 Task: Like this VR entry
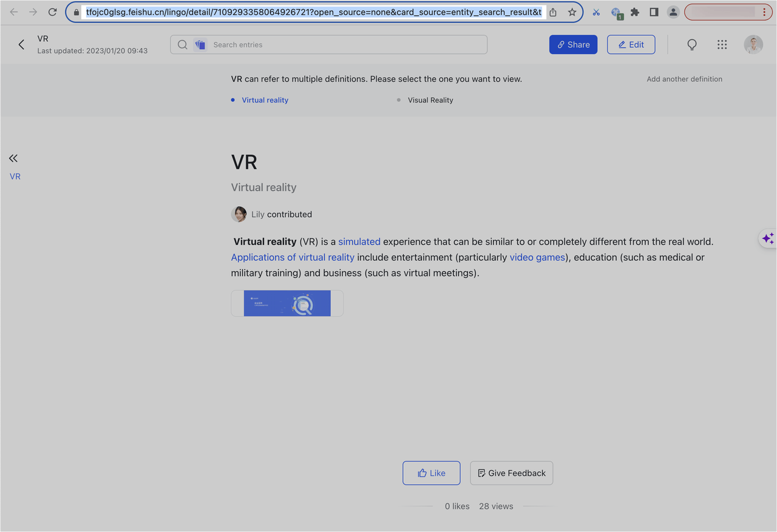click(x=431, y=473)
